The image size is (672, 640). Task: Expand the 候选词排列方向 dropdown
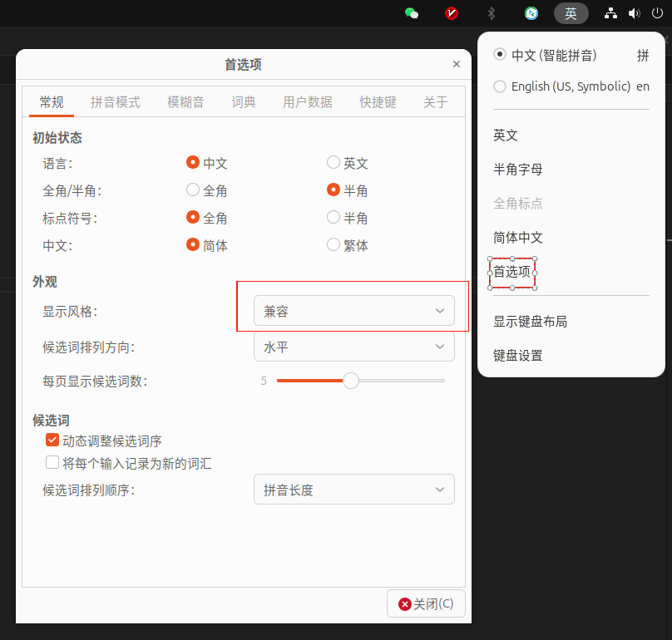353,347
